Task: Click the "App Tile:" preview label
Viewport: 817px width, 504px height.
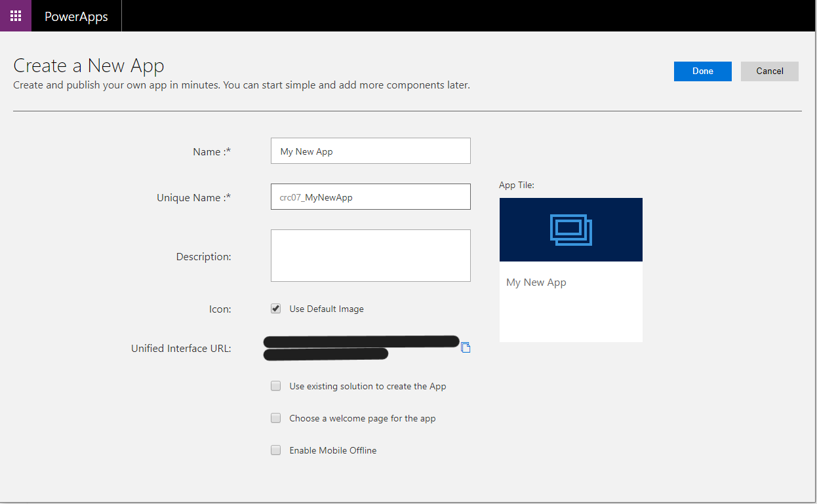Action: 517,185
